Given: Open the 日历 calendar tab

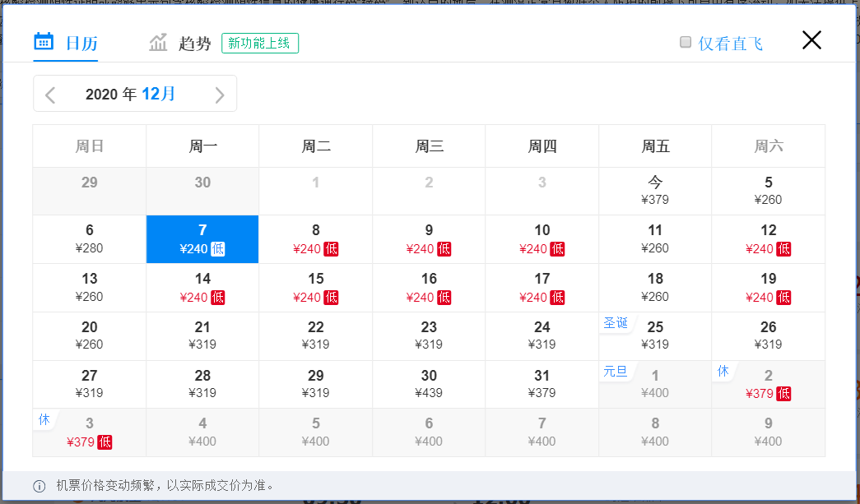Looking at the screenshot, I should [x=66, y=43].
